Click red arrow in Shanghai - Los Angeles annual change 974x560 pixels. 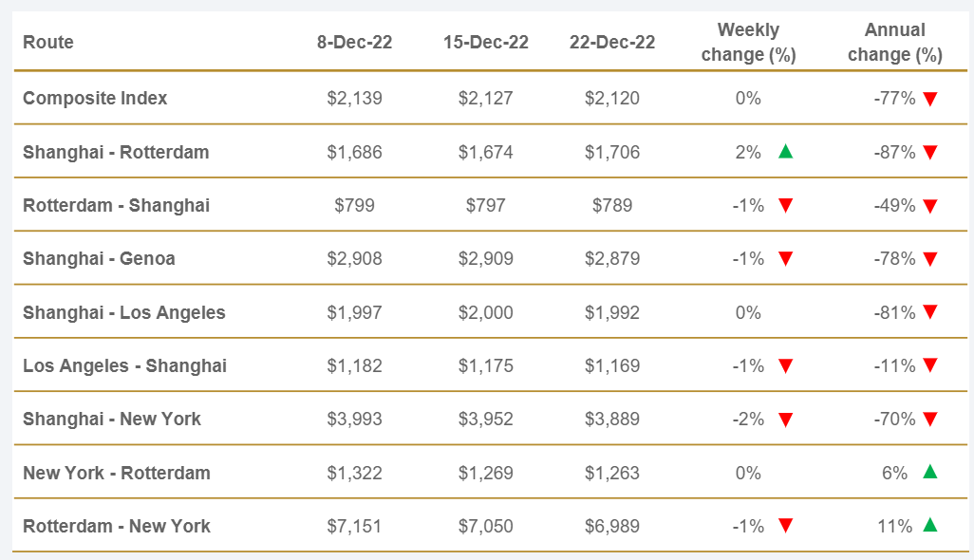[930, 312]
